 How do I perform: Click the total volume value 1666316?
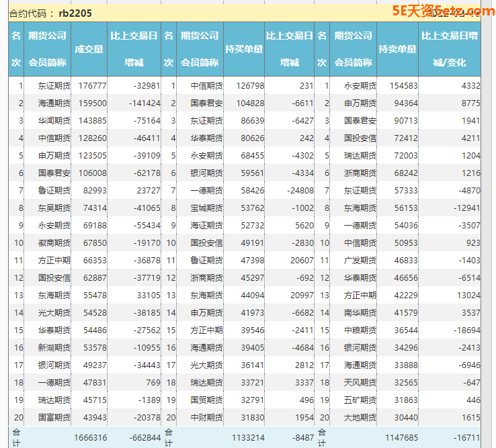90,437
